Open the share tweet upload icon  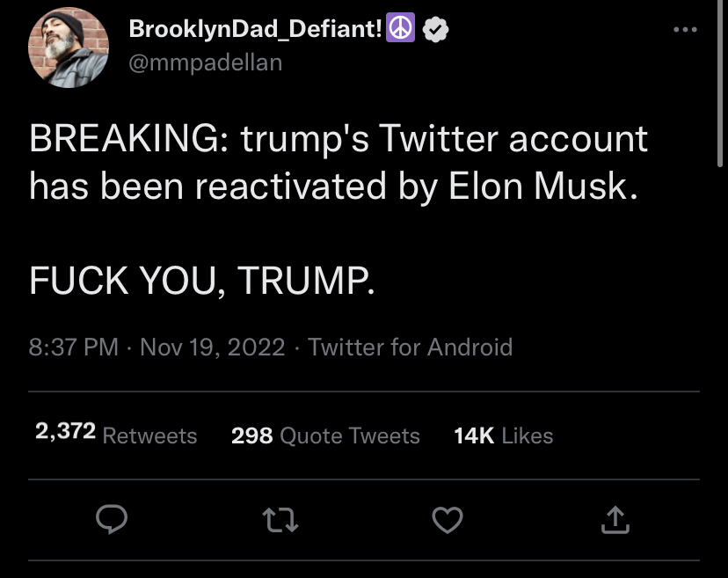pos(615,519)
